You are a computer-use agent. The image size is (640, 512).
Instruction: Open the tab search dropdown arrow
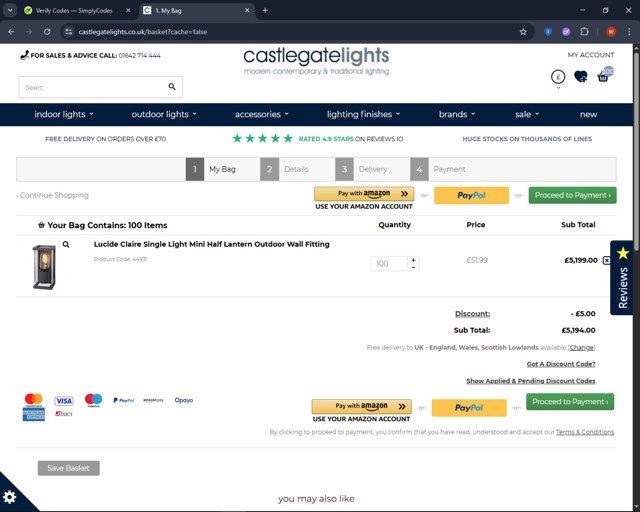[x=10, y=11]
